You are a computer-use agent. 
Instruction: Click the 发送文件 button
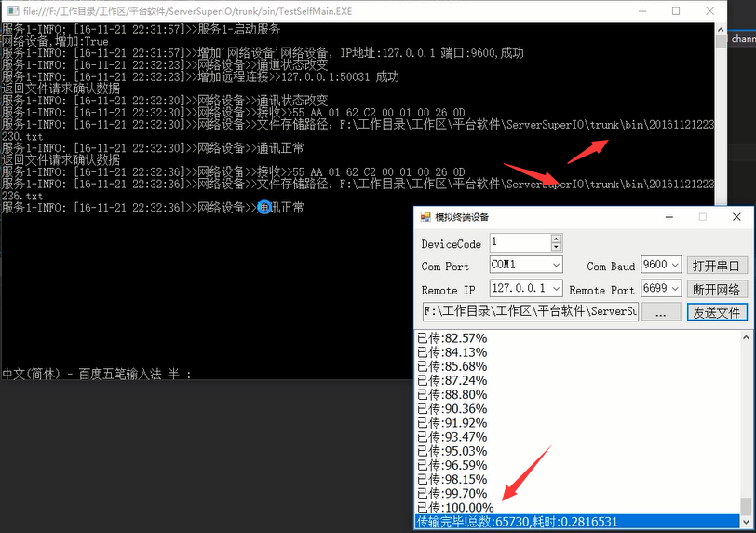pyautogui.click(x=717, y=312)
